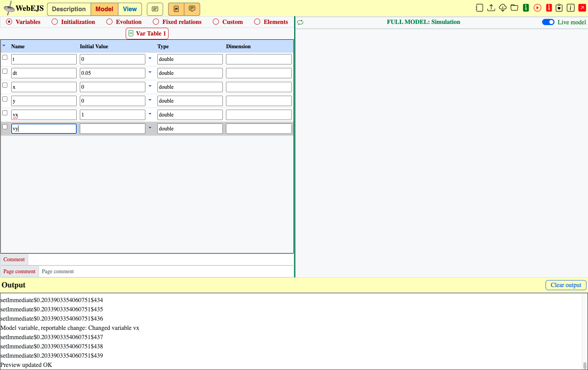588x370 pixels.
Task: Click the Initial Value field showing 0.05
Action: (x=113, y=73)
